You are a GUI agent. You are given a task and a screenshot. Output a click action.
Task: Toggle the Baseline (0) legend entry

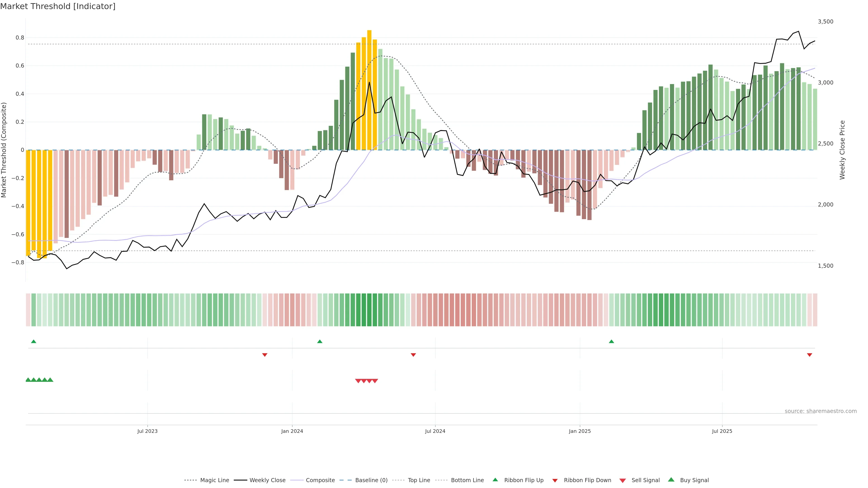pyautogui.click(x=371, y=480)
